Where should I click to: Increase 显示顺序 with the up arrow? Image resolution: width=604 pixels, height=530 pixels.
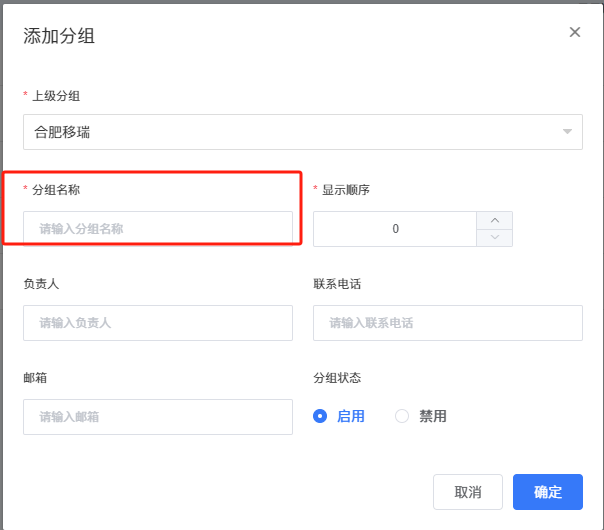click(494, 220)
